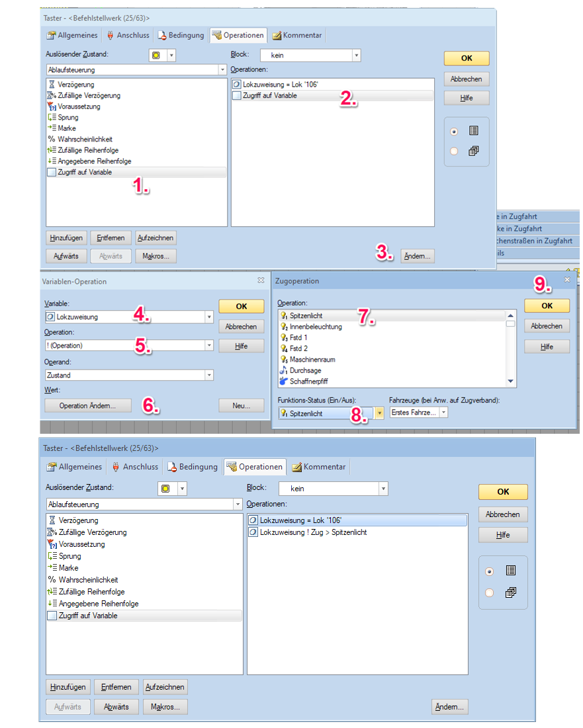
Task: Click the yellow Auslösender Zustand swatch in lower dialog
Action: click(x=165, y=488)
